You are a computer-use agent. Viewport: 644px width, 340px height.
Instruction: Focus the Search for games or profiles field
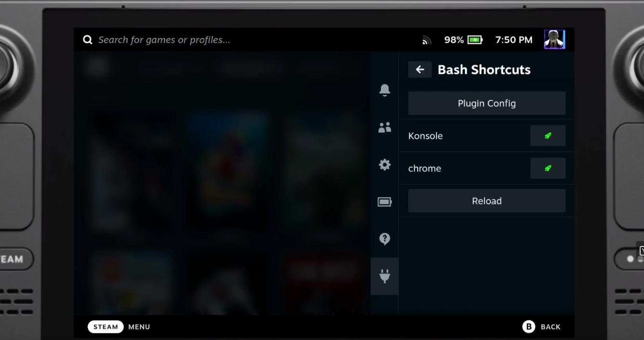[x=164, y=39]
